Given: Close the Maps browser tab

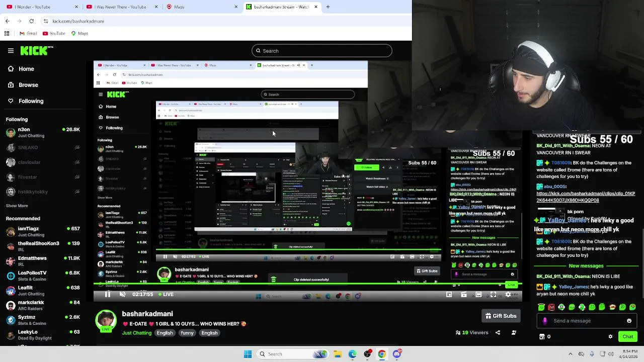Looking at the screenshot, I should [236, 7].
